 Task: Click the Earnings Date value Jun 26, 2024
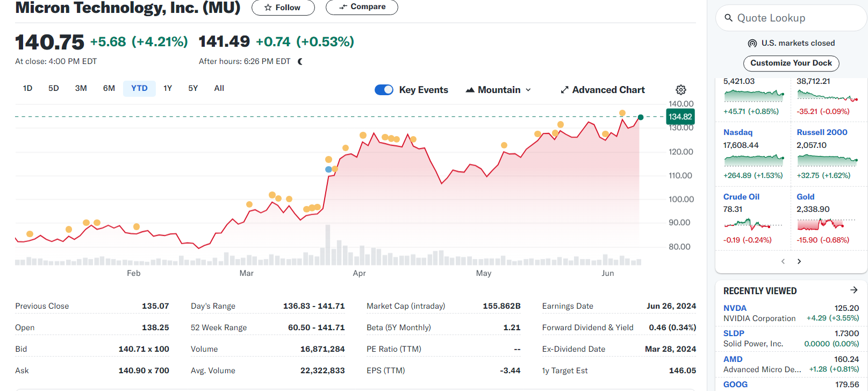[671, 306]
